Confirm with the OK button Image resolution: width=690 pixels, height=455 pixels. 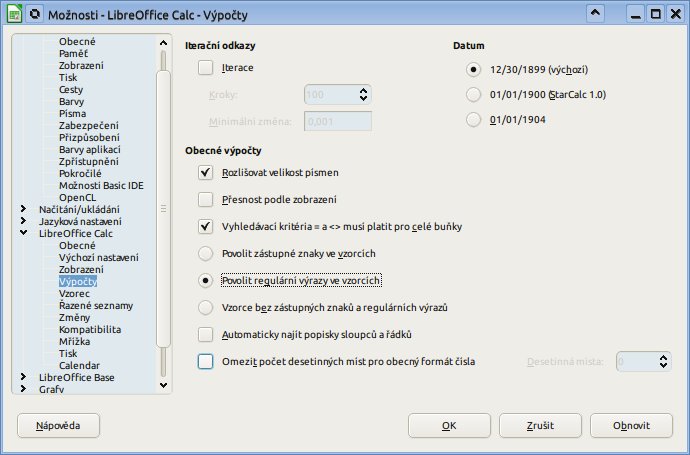449,426
